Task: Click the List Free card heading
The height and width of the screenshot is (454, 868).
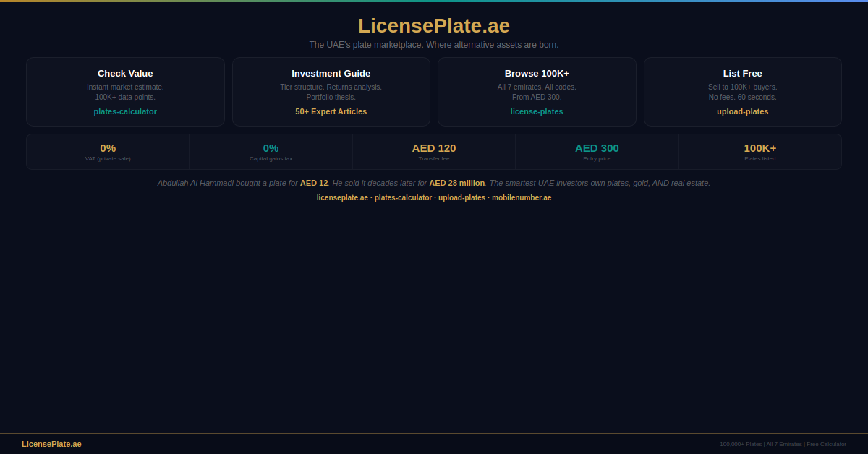Action: (x=742, y=73)
